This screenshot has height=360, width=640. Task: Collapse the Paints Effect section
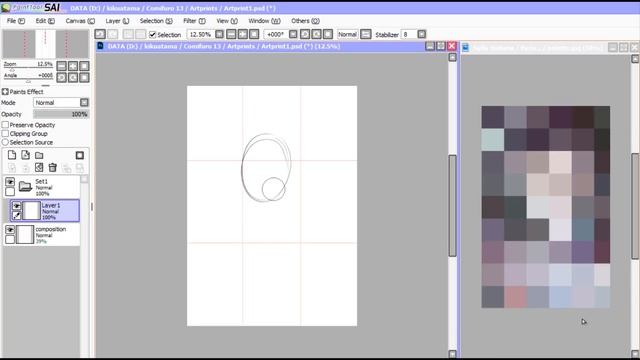[x=5, y=92]
